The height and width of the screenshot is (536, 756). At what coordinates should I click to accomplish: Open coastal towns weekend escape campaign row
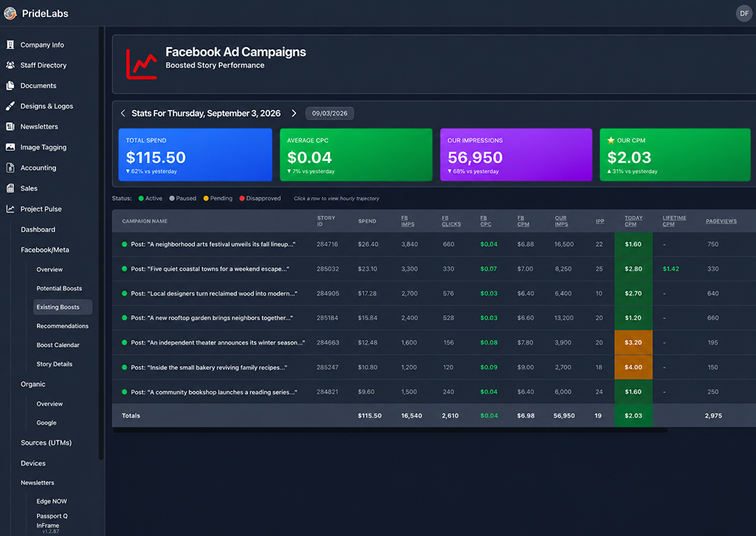coord(434,269)
